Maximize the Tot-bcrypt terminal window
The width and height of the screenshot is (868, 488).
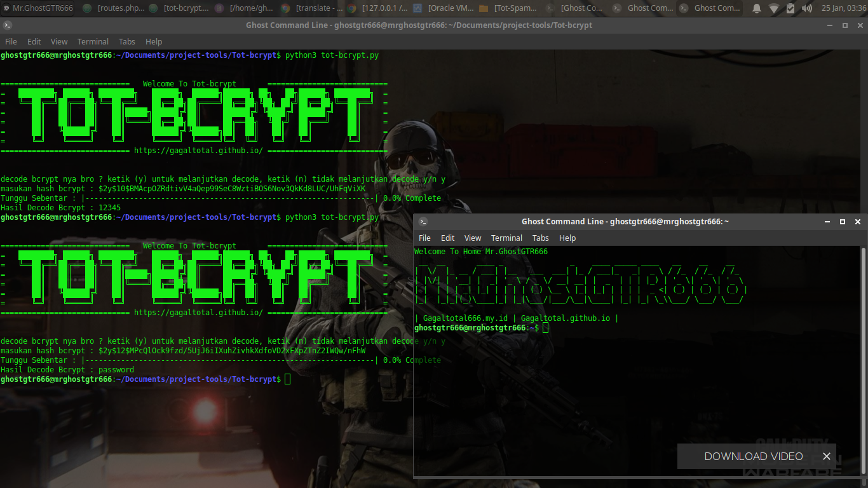[x=845, y=25]
